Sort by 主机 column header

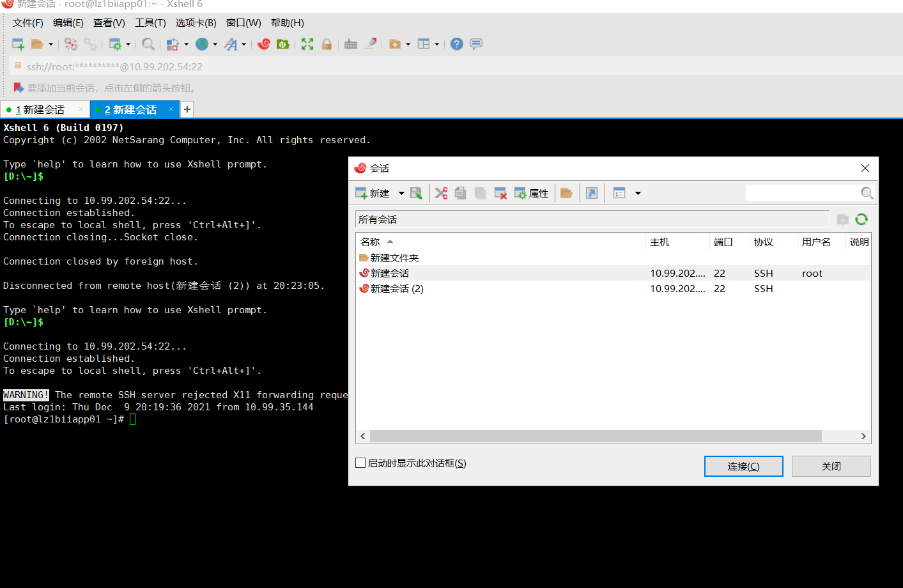[677, 242]
